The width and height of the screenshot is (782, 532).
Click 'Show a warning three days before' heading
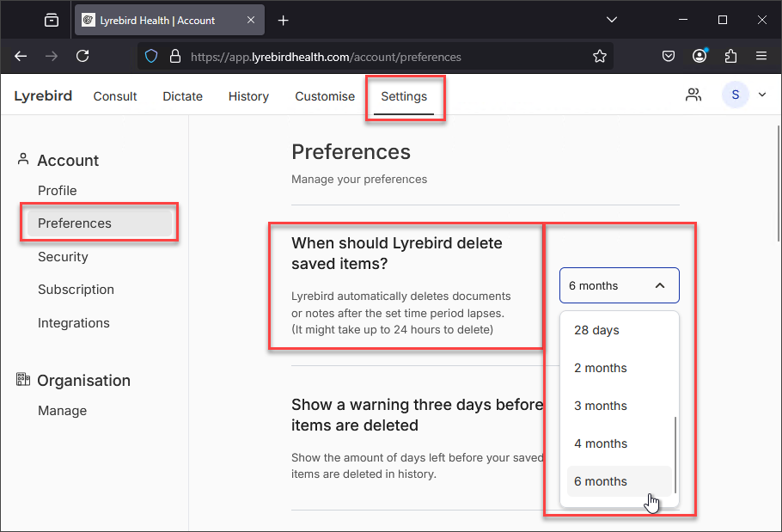click(x=418, y=415)
